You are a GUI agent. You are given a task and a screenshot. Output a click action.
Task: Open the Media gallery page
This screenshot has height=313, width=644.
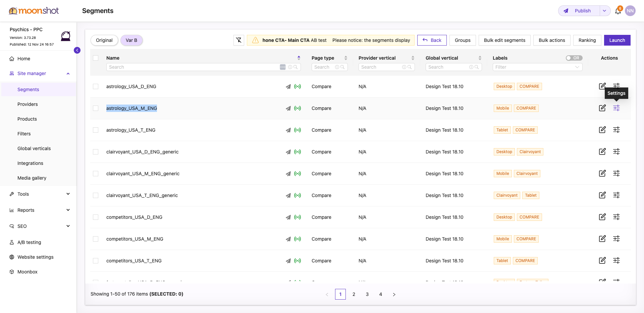click(x=32, y=178)
